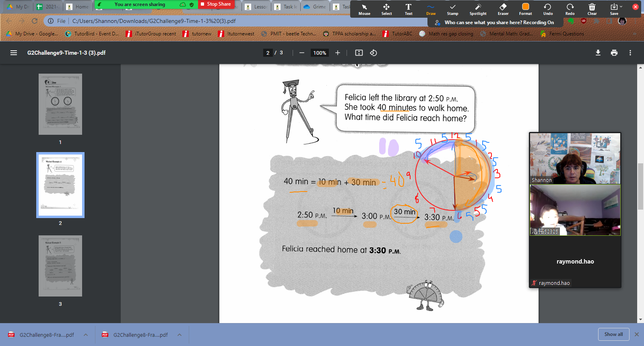Print the PDF document
The height and width of the screenshot is (346, 644).
[x=614, y=53]
